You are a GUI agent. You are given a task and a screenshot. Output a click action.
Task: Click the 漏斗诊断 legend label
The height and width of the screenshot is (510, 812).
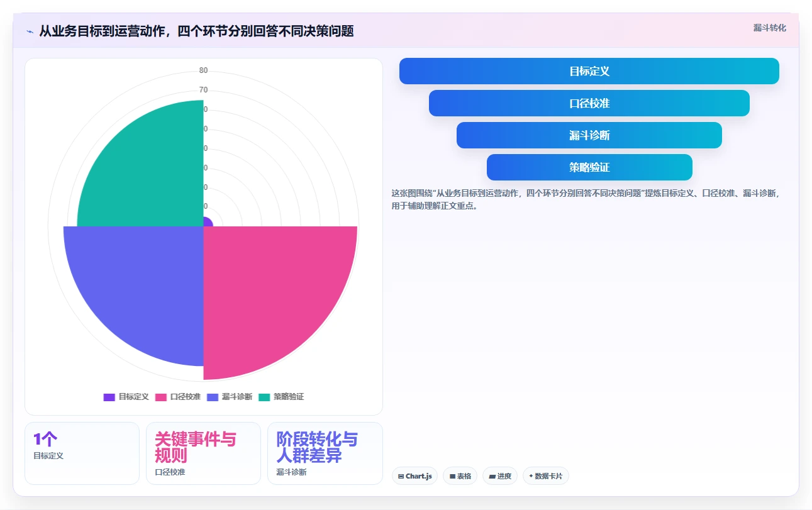point(236,397)
